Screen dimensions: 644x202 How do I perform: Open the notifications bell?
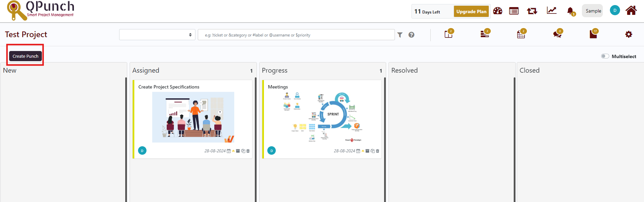coord(570,11)
